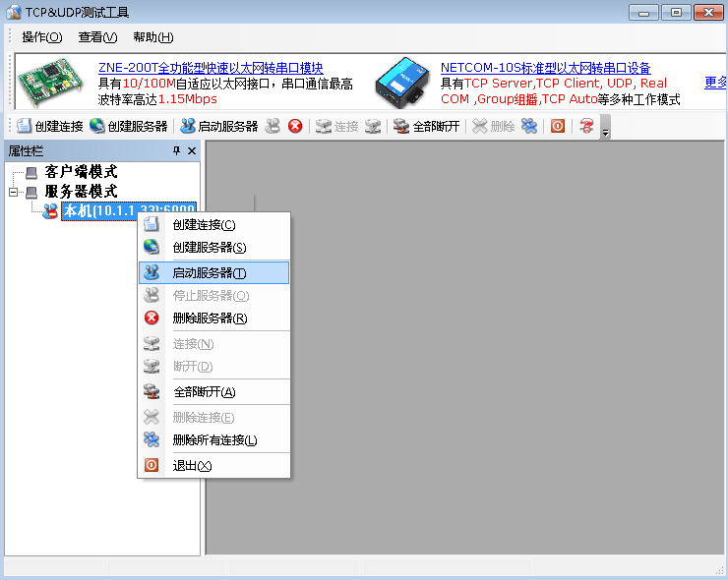Click the Start Server (启动服务器) toolbar icon

[187, 126]
